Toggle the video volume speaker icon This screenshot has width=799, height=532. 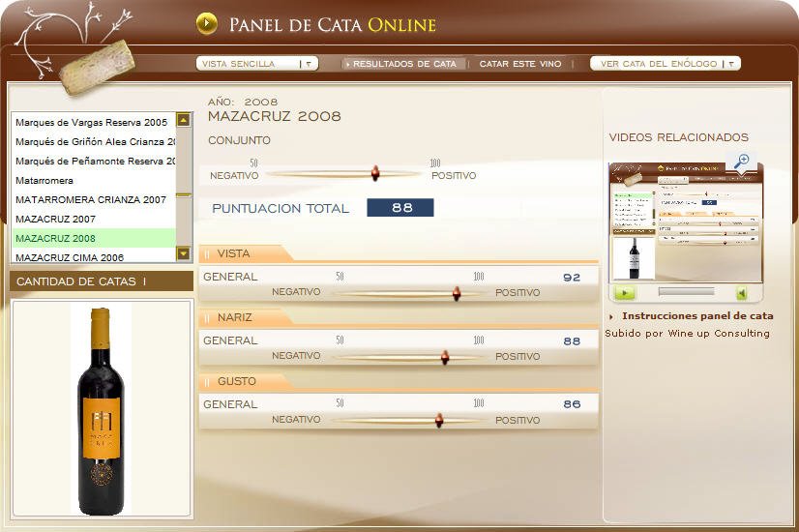[x=741, y=293]
